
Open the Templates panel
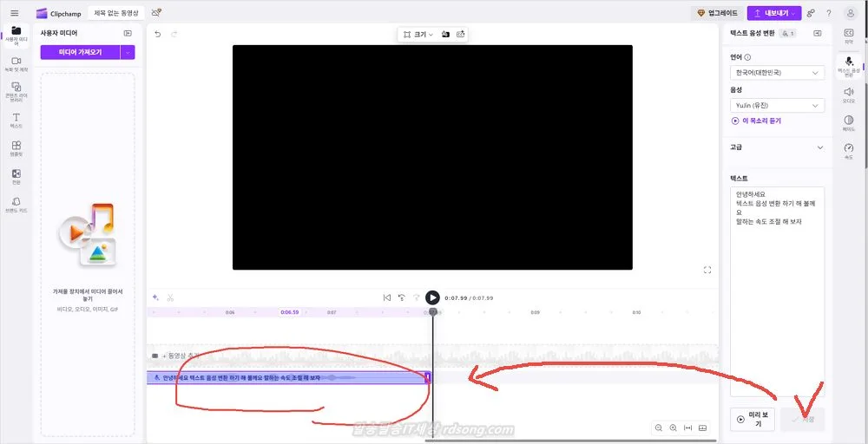click(16, 147)
